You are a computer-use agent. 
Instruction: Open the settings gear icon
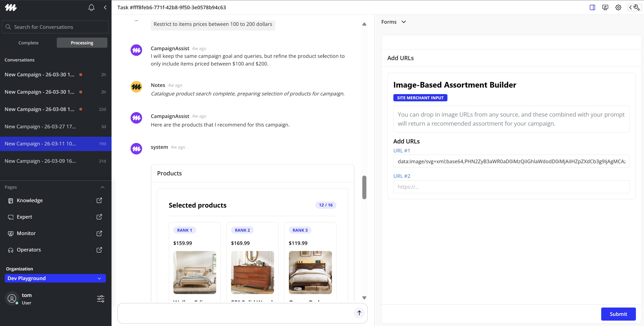pos(618,7)
